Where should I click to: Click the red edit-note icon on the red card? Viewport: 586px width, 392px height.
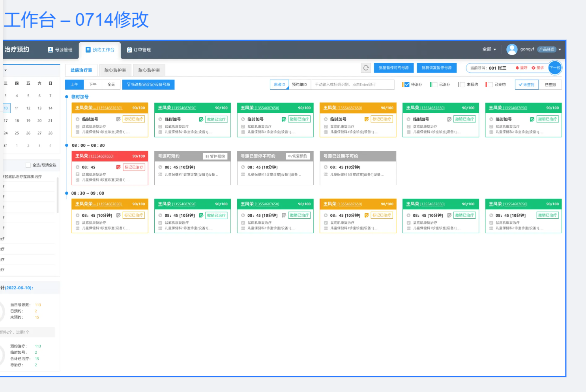coord(118,167)
